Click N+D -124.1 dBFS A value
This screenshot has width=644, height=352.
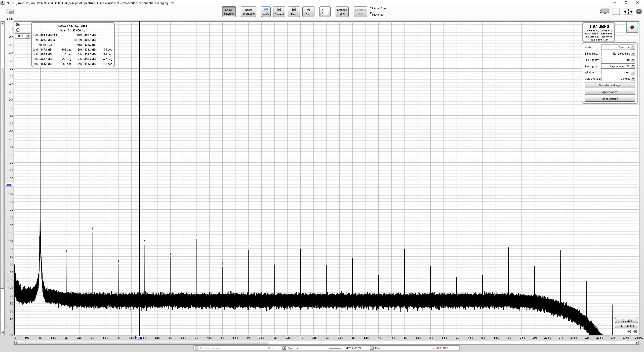pos(49,35)
